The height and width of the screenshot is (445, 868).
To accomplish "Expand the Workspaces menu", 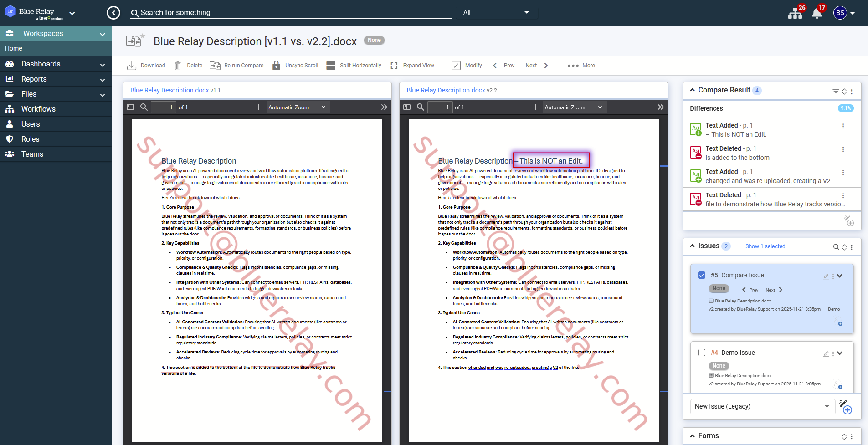I will point(56,34).
